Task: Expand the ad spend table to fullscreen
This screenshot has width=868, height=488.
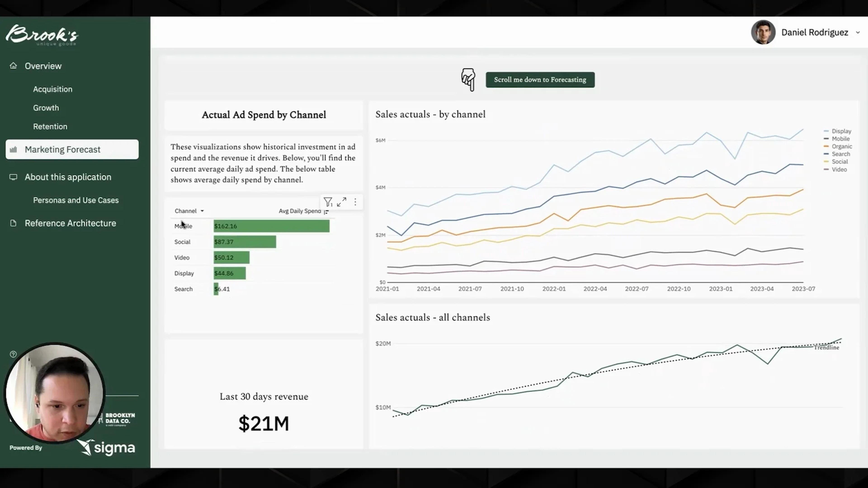Action: (x=342, y=202)
